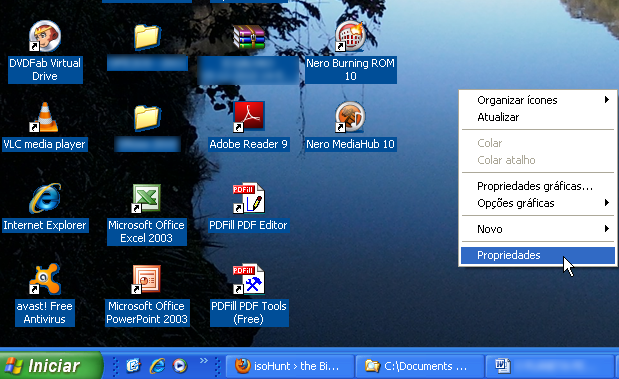
Task: Open the Iniciar start menu
Action: coord(51,365)
